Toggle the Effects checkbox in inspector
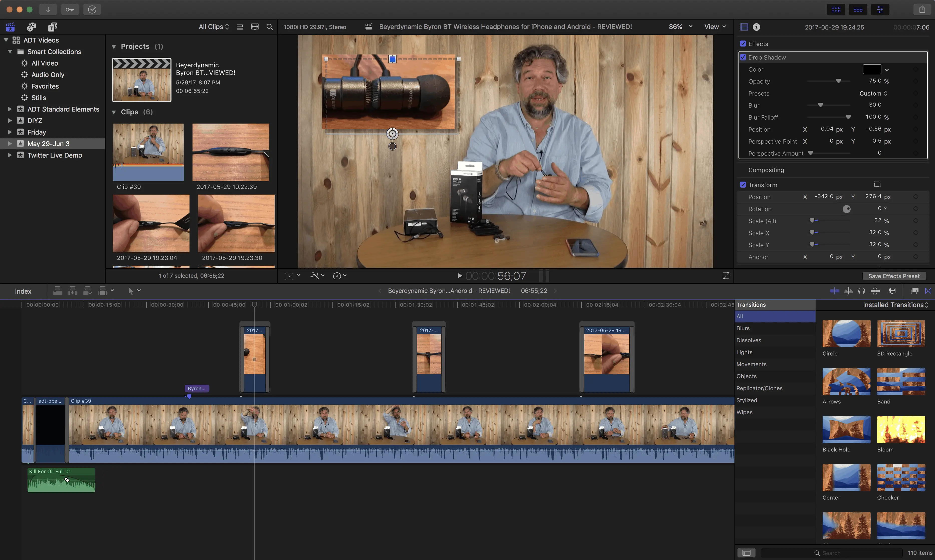Screen dimensions: 935x560 pyautogui.click(x=743, y=44)
